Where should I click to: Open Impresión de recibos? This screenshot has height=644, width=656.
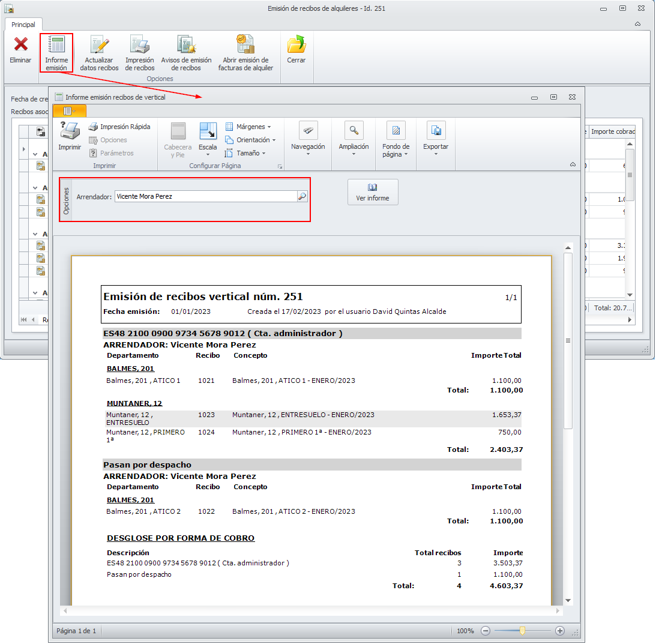click(140, 53)
